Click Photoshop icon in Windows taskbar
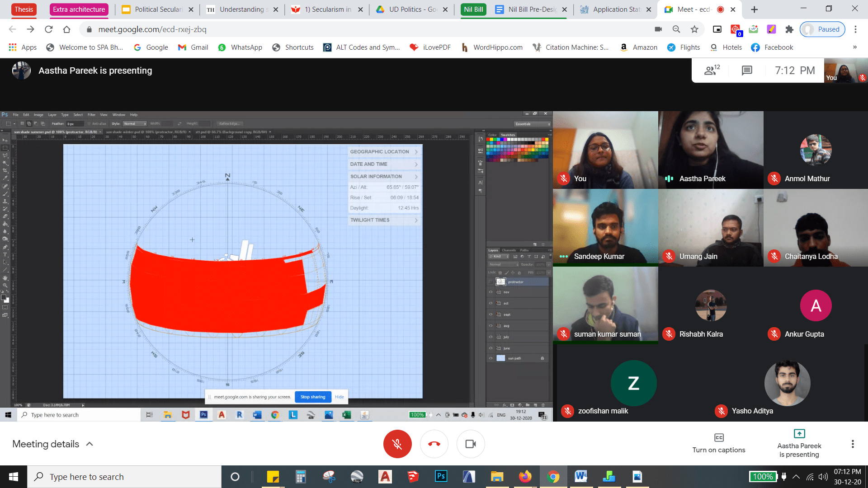This screenshot has width=868, height=488. (441, 476)
